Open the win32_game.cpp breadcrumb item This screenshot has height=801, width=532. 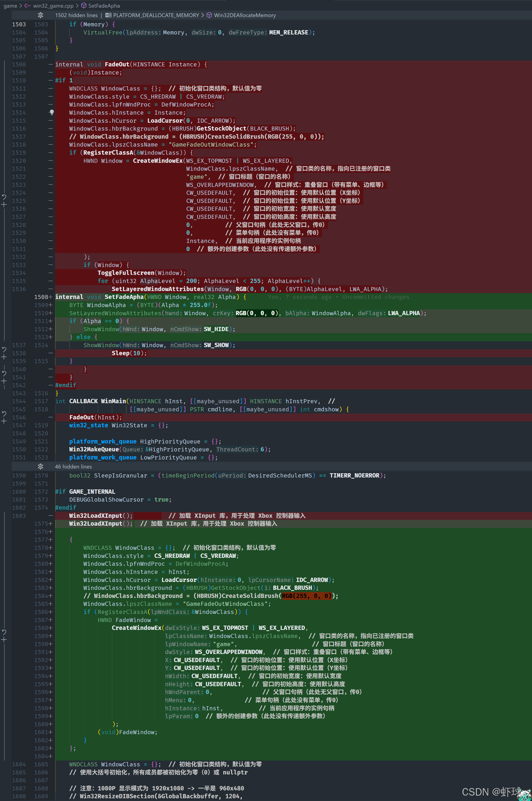point(53,6)
